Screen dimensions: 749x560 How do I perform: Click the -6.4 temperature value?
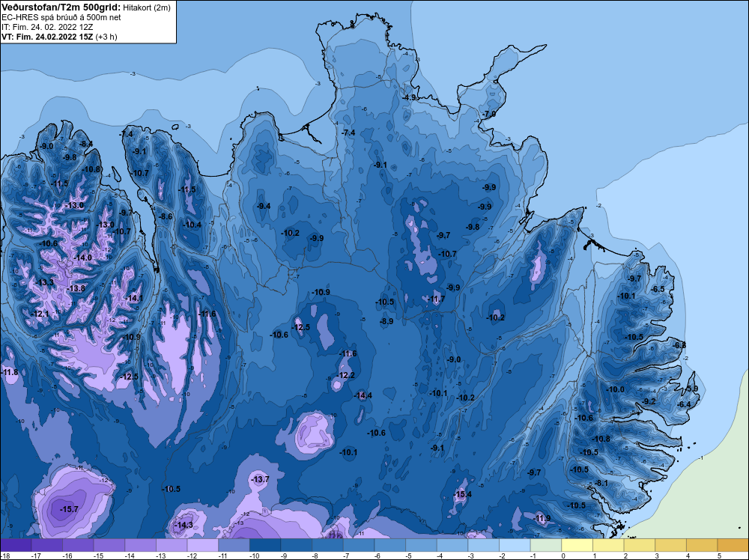(x=684, y=404)
